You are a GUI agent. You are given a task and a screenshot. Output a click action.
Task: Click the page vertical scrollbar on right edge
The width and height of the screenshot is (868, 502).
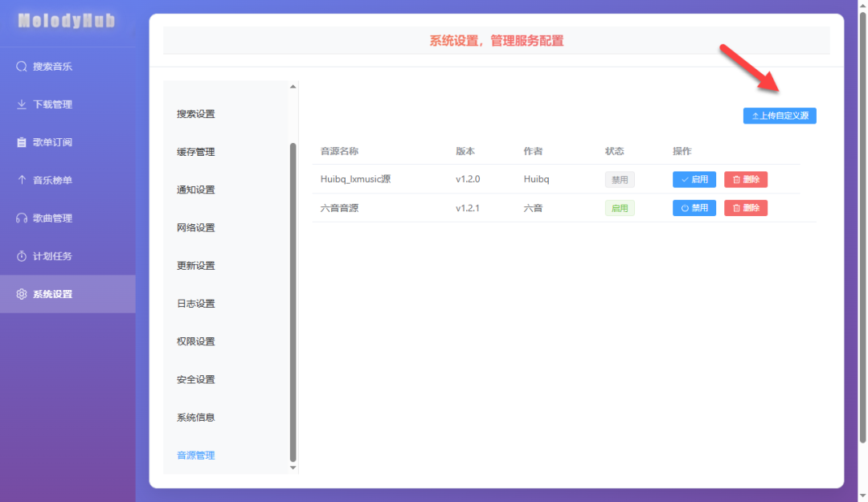click(x=862, y=227)
